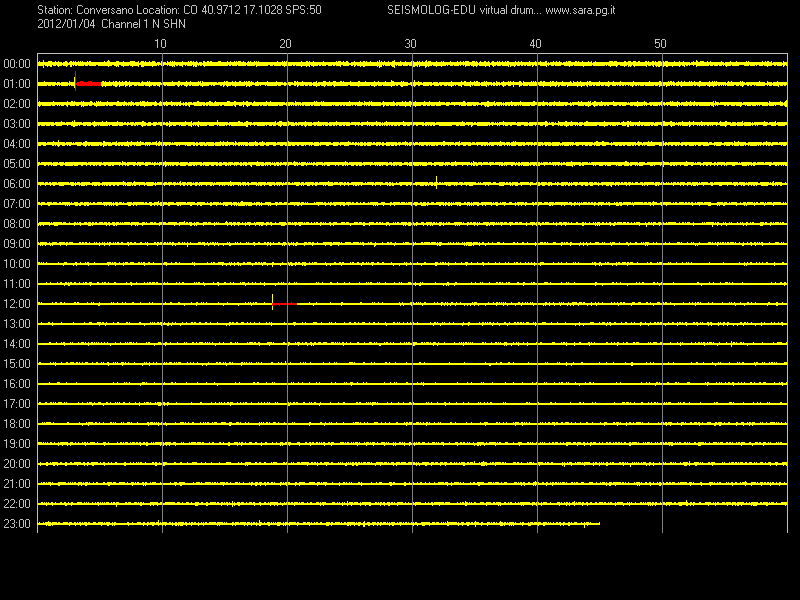Screen dimensions: 800x600
Task: Click the SEISMOLOG-EDU virtual drum title
Action: click(464, 10)
